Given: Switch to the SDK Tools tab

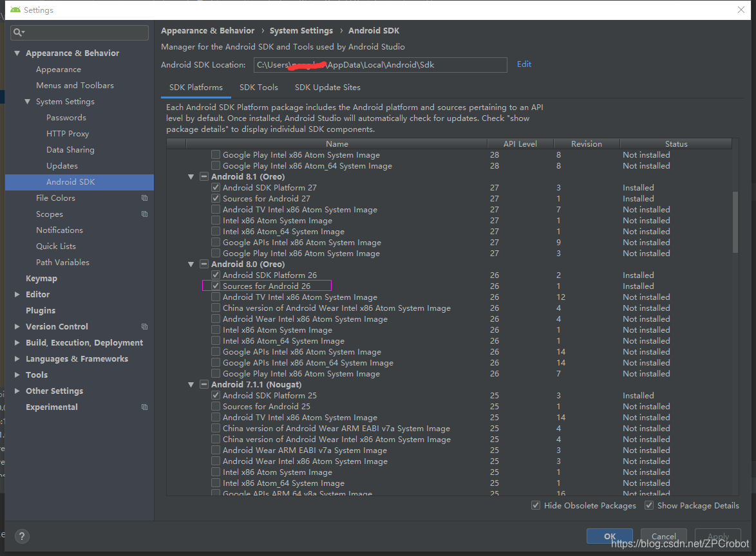Looking at the screenshot, I should [x=258, y=88].
